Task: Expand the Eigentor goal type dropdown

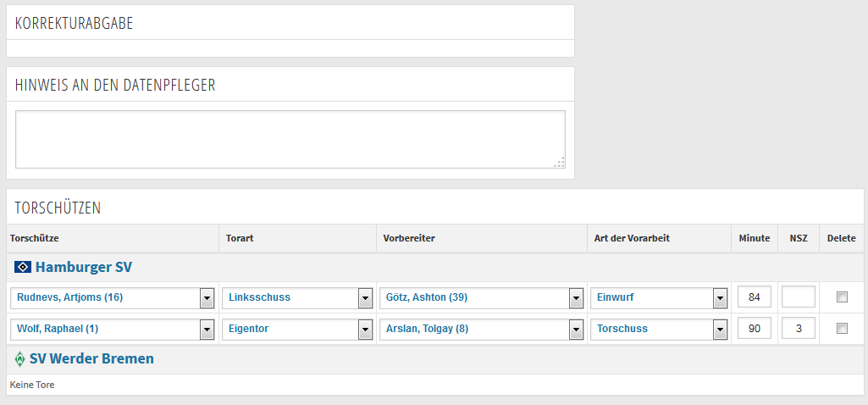Action: 297,329
